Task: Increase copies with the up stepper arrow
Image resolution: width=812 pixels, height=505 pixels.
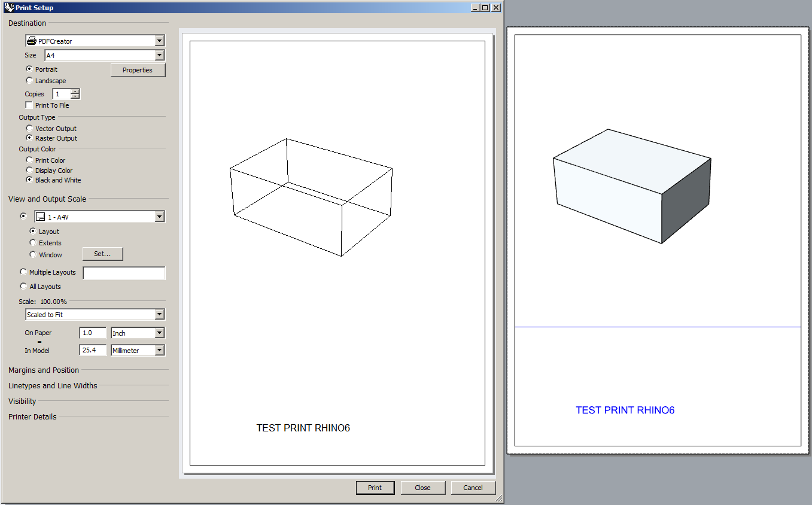Action: pyautogui.click(x=75, y=92)
